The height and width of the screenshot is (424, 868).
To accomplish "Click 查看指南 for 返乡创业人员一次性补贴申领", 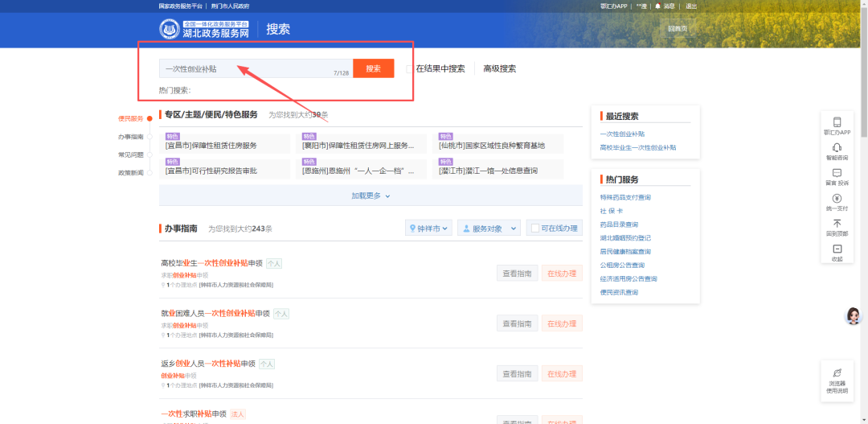I will (517, 373).
